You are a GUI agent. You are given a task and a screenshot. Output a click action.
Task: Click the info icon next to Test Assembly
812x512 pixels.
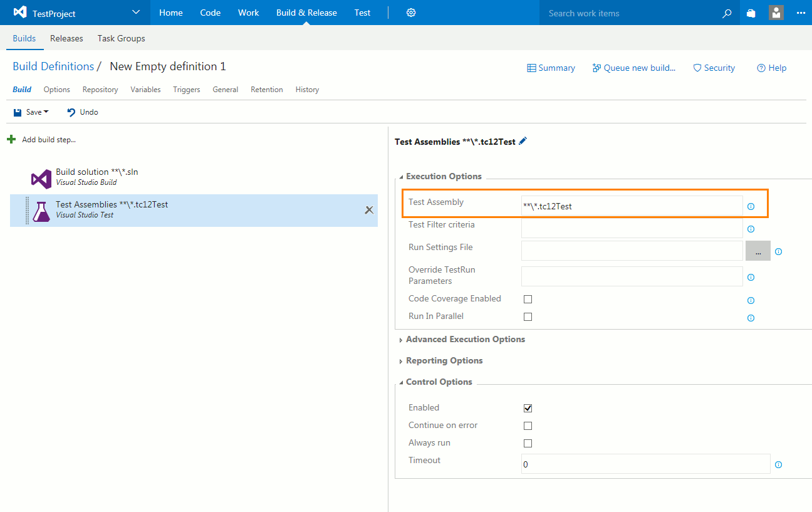coord(751,206)
